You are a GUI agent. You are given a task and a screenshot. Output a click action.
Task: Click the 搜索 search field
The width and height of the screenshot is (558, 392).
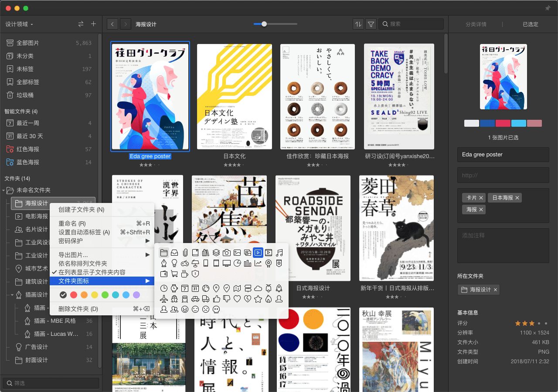(x=411, y=24)
